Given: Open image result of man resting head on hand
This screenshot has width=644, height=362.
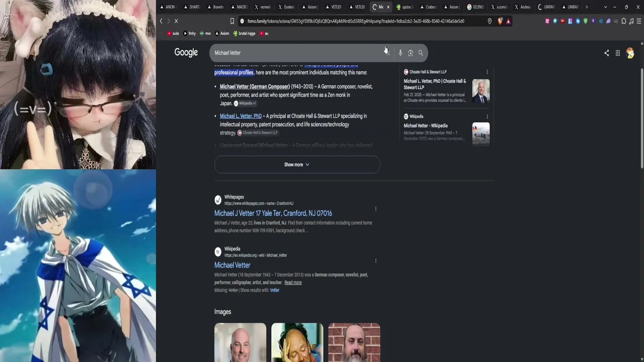Looking at the screenshot, I should tap(297, 342).
